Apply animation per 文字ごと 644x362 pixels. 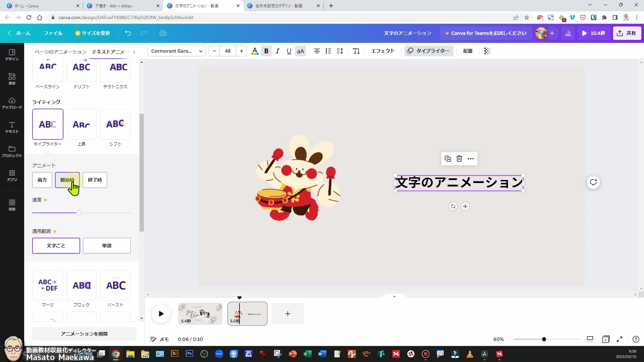[56, 246]
